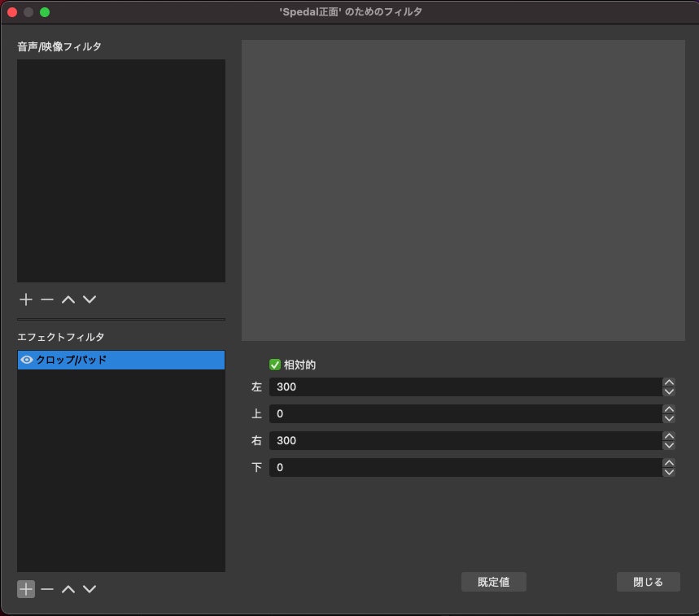Move audio/video filter up
Screen dimensions: 699x616
click(x=68, y=299)
